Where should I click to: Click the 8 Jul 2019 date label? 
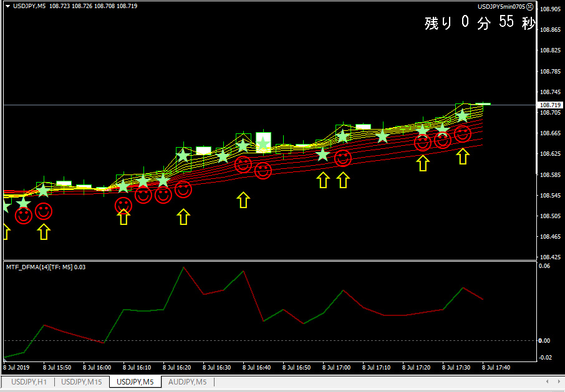pyautogui.click(x=16, y=368)
